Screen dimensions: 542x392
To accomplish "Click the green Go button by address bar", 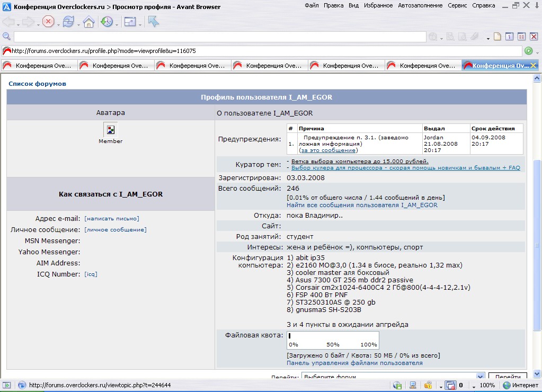I will tap(529, 51).
